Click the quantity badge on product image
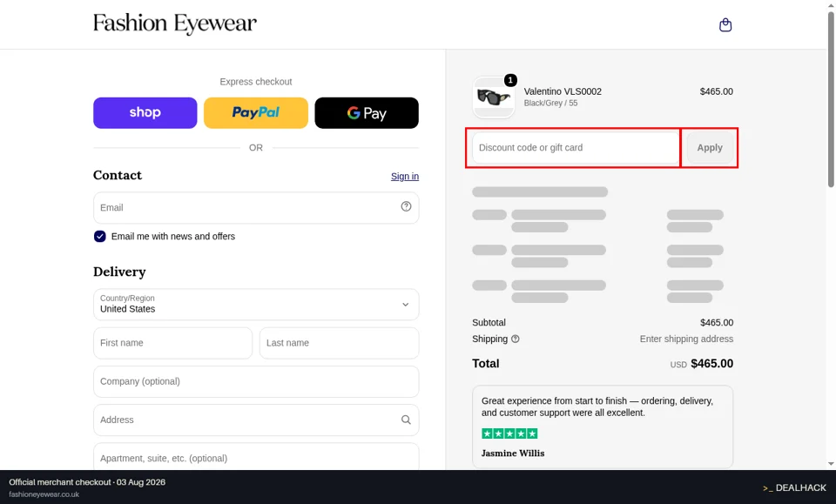 (x=510, y=80)
